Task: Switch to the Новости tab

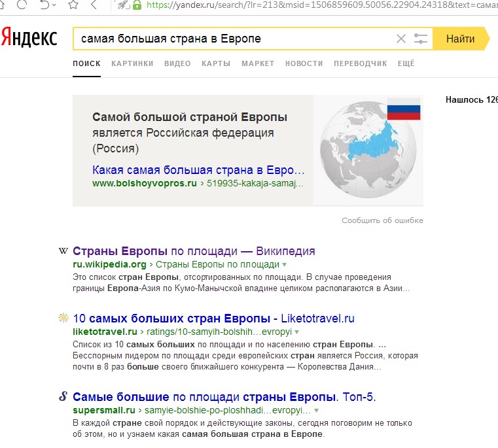Action: click(304, 63)
